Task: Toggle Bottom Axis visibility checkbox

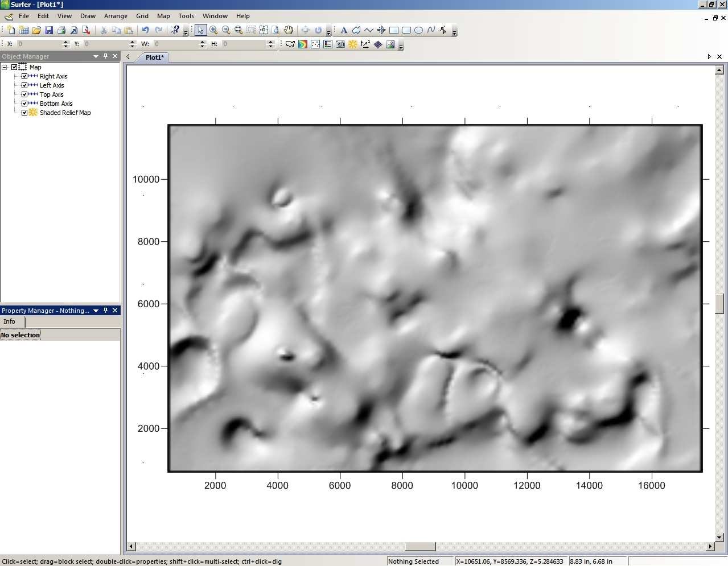Action: [x=24, y=104]
